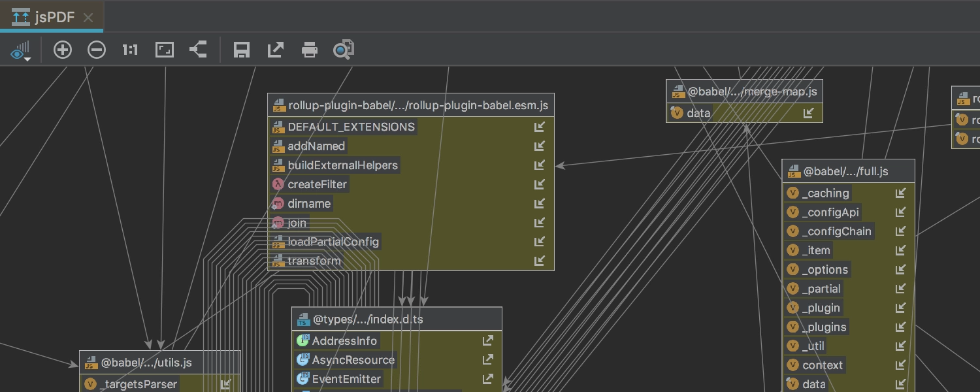Close the jsPDF tab
Viewport: 980px width, 392px height.
[89, 18]
